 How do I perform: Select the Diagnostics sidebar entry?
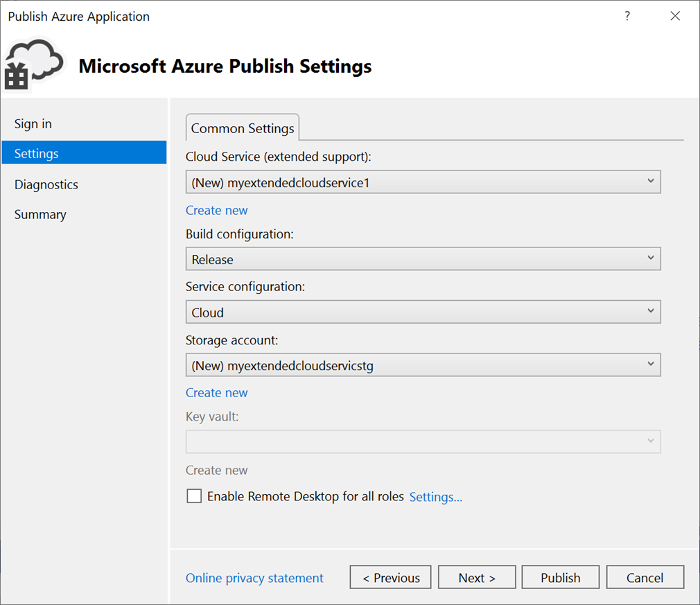(x=46, y=184)
